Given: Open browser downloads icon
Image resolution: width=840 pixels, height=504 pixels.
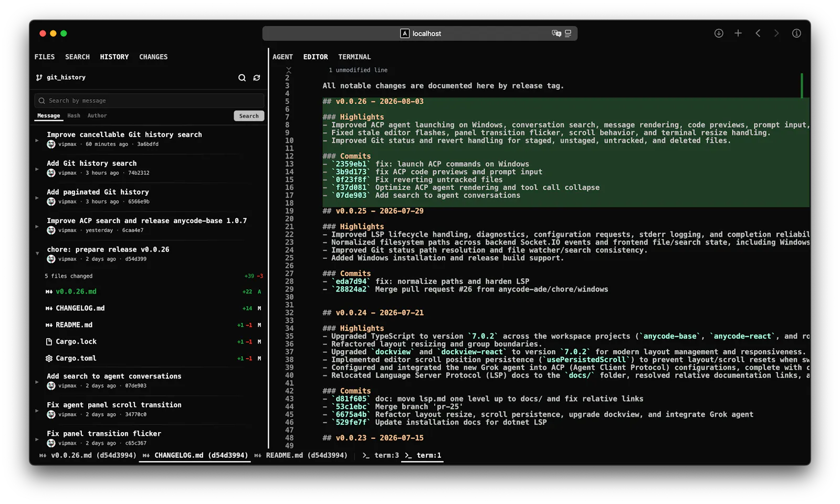Looking at the screenshot, I should [x=719, y=33].
